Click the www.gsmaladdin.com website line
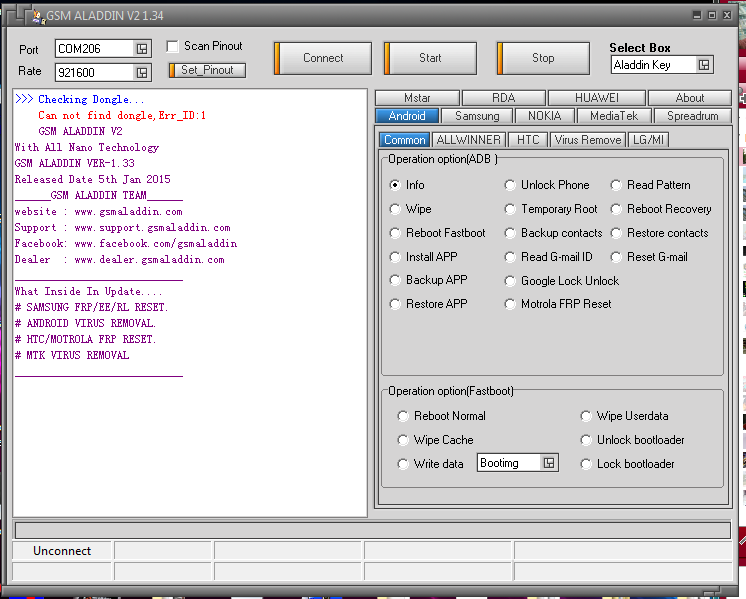The image size is (746, 599). point(98,212)
